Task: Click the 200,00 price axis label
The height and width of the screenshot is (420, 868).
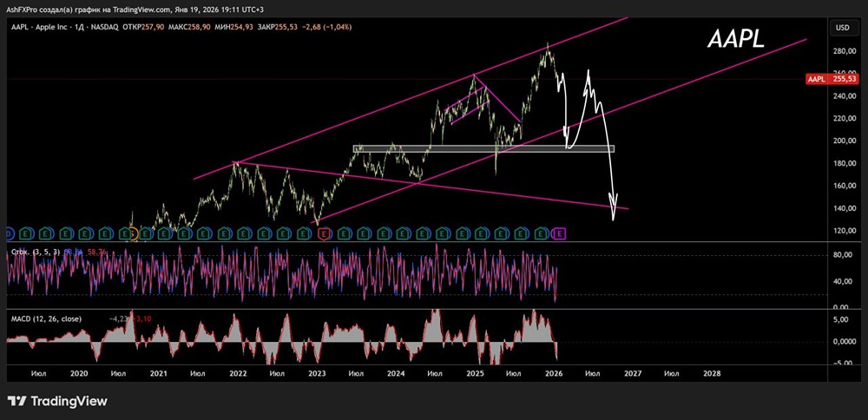Action: point(845,141)
